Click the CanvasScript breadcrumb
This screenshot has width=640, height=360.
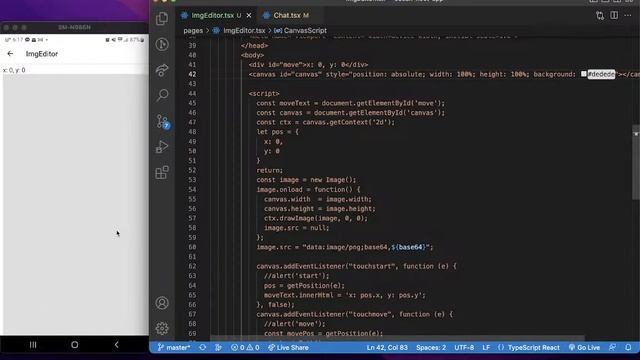305,31
